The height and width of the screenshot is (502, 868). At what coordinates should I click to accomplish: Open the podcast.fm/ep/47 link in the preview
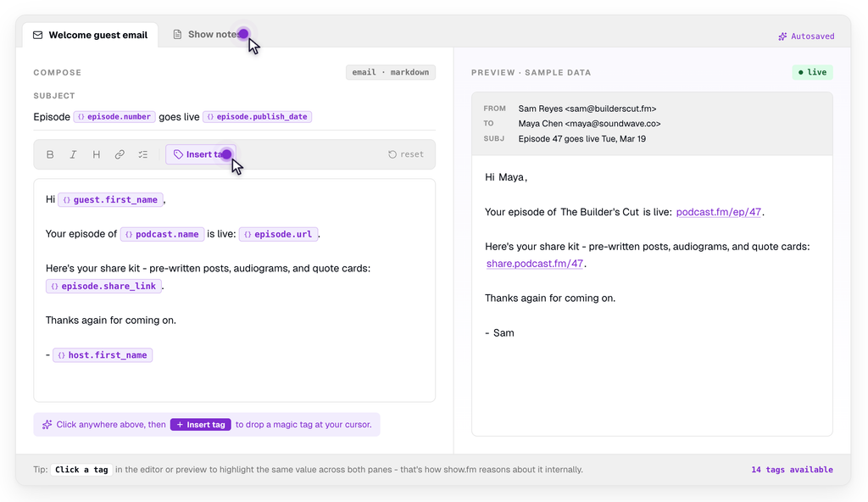[x=719, y=212]
